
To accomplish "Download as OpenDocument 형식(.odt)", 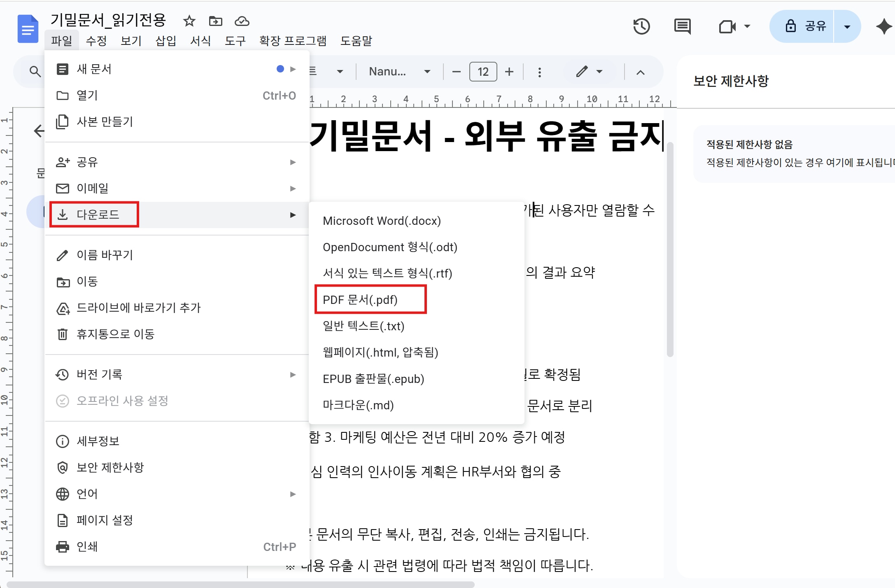I will click(417, 247).
